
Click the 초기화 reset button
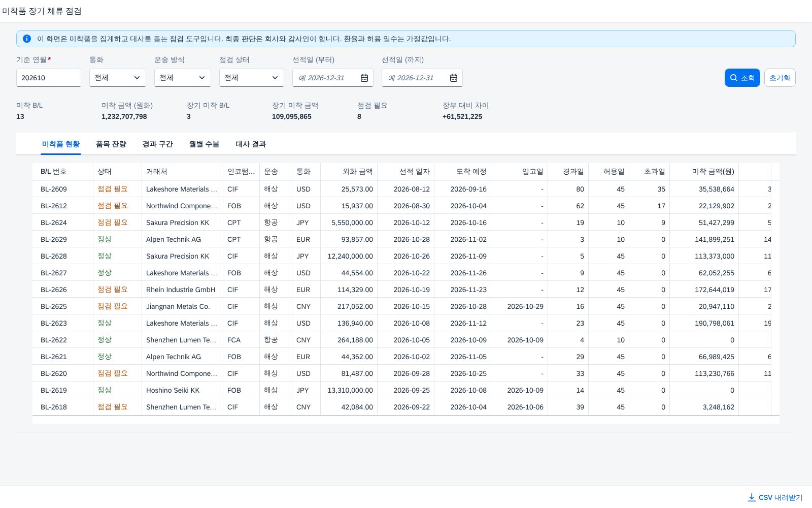click(780, 78)
